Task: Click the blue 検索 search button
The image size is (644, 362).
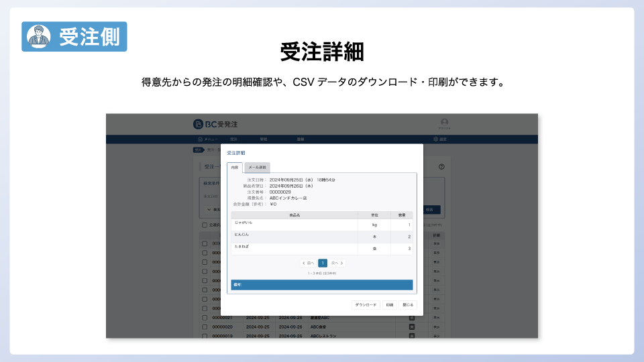Action: coord(431,210)
